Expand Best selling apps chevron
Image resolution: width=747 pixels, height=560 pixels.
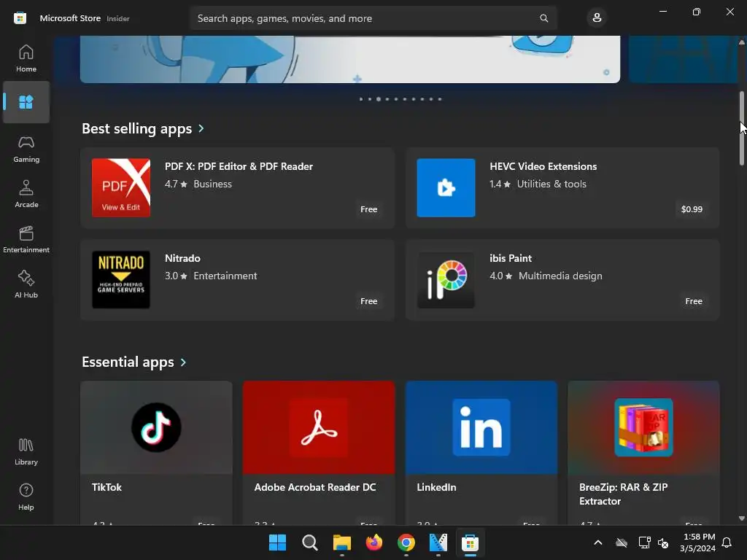click(x=201, y=128)
